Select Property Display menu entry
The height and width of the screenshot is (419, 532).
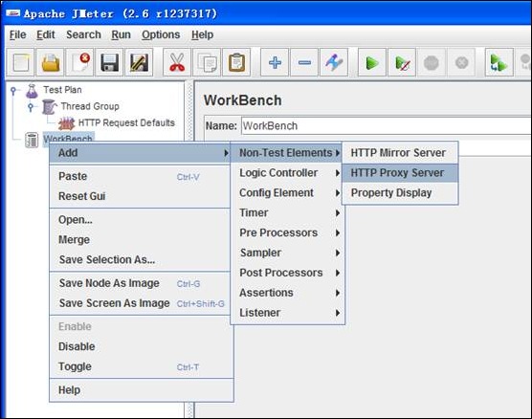400,193
